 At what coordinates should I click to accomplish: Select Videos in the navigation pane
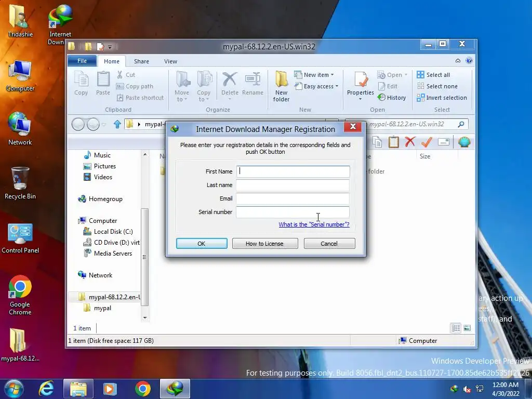[x=98, y=177]
